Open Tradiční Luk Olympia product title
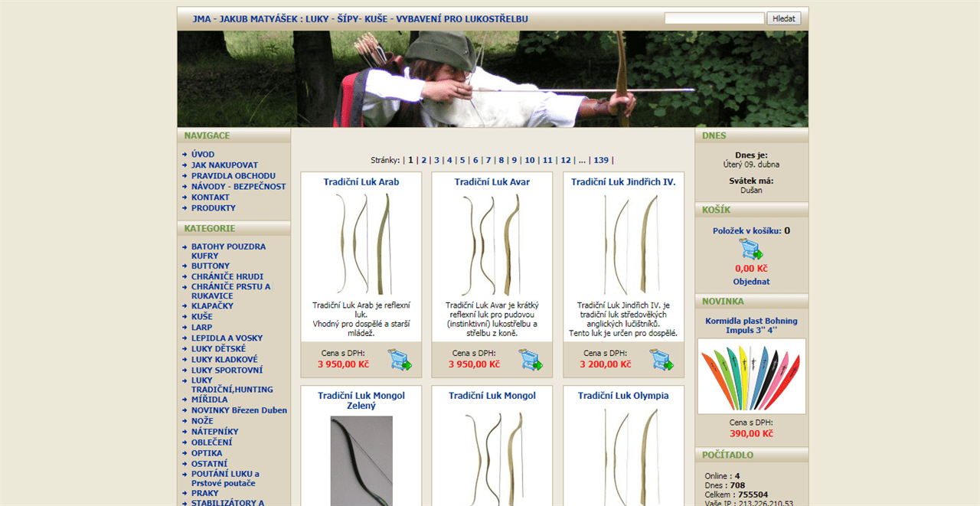This screenshot has height=506, width=980. coord(623,396)
